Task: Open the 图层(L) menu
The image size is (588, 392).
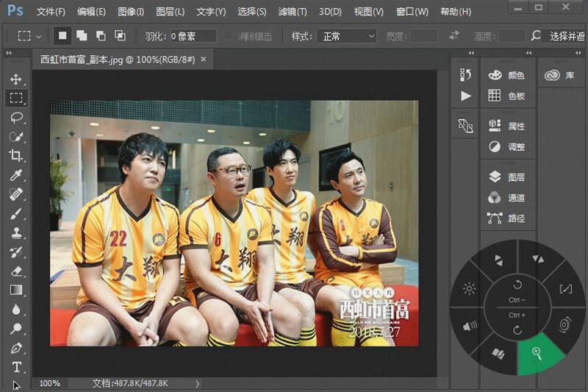Action: pyautogui.click(x=171, y=12)
